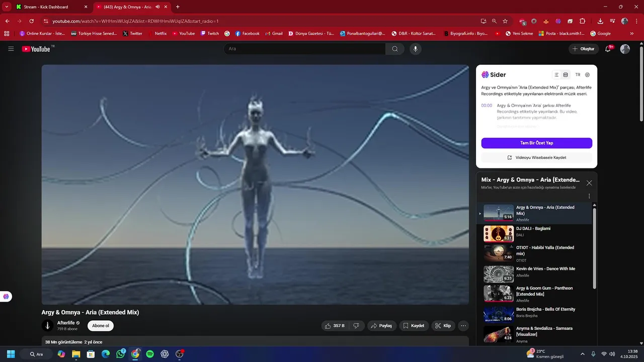The height and width of the screenshot is (362, 644).
Task: Close the Mix playlist panel
Action: point(589,183)
